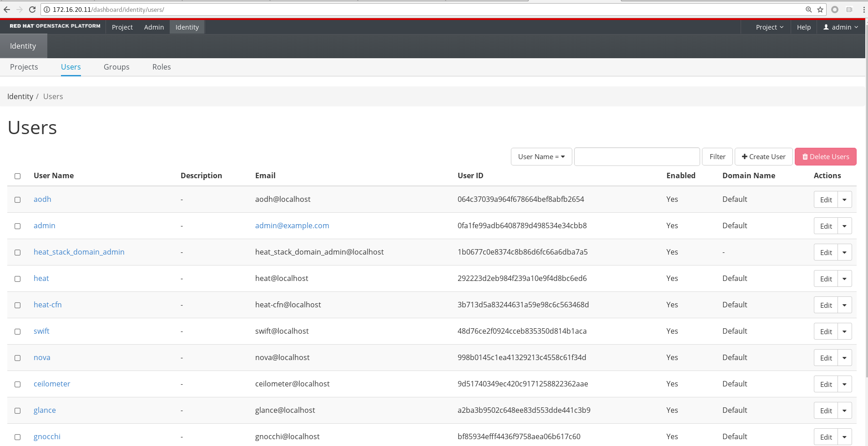Click Edit for swift user
The width and height of the screenshot is (868, 446).
[826, 331]
